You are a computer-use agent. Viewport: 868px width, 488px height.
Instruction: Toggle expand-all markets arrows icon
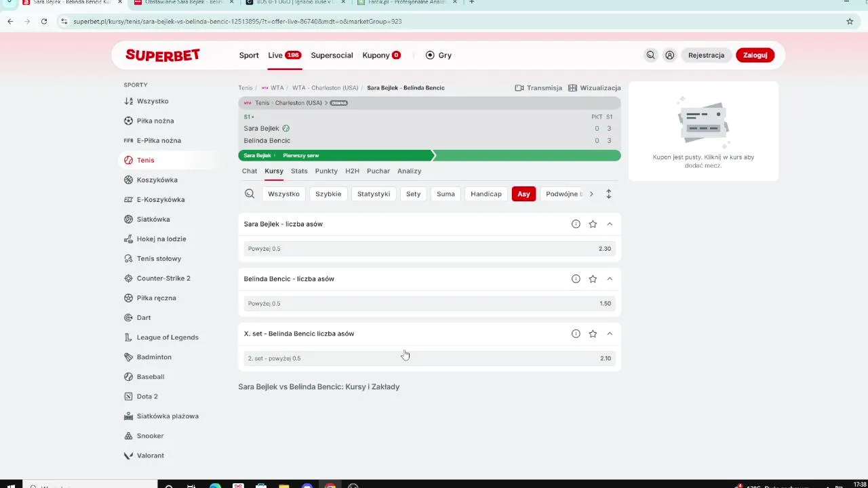point(608,194)
